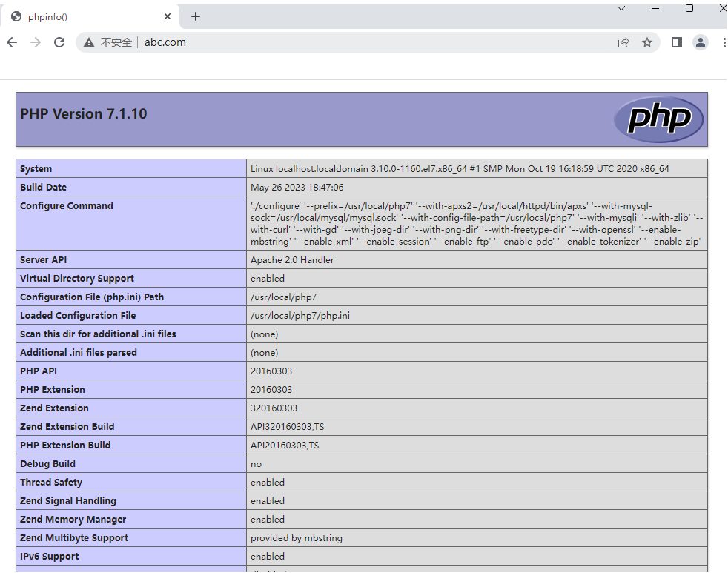Open a new tab with plus button
Screen dimensions: 728x573
point(196,16)
